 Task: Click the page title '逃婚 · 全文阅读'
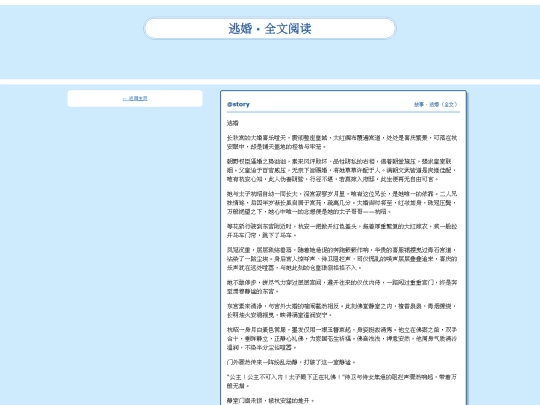pyautogui.click(x=270, y=29)
